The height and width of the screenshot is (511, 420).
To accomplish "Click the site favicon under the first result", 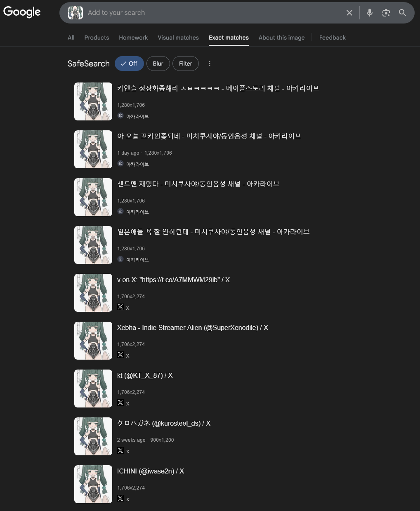I will pos(120,115).
